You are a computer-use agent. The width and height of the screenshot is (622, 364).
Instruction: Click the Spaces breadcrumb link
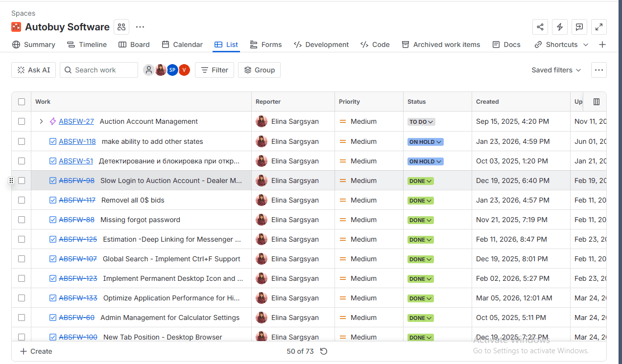pyautogui.click(x=23, y=13)
